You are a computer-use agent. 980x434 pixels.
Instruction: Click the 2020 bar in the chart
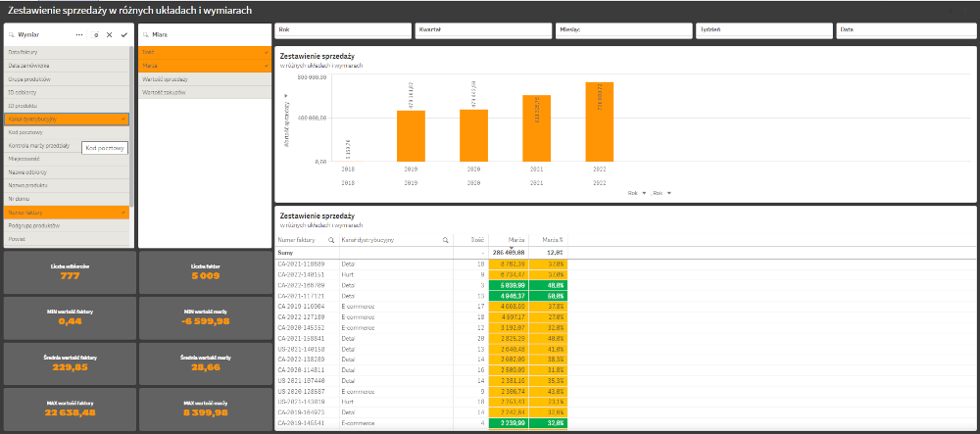click(x=473, y=135)
